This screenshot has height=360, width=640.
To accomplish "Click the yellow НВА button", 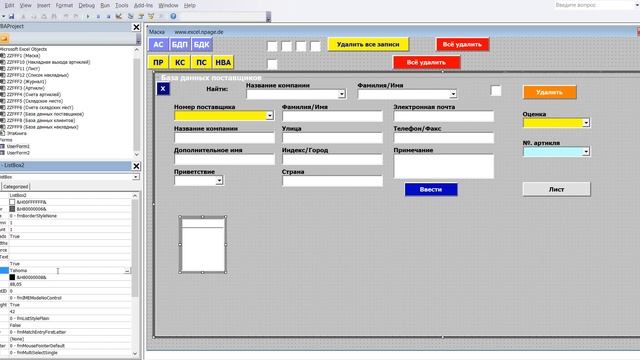I will tap(223, 62).
